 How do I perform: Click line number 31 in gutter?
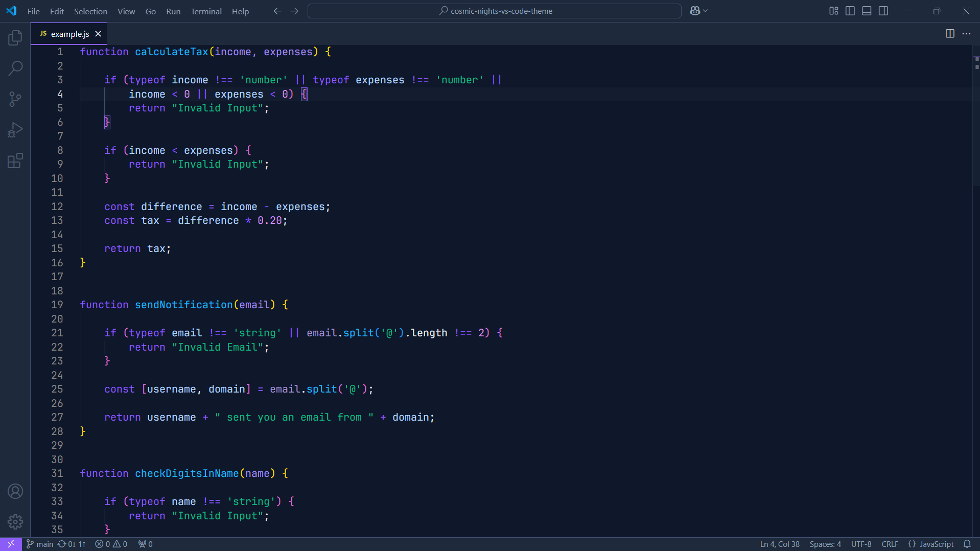pyautogui.click(x=57, y=473)
